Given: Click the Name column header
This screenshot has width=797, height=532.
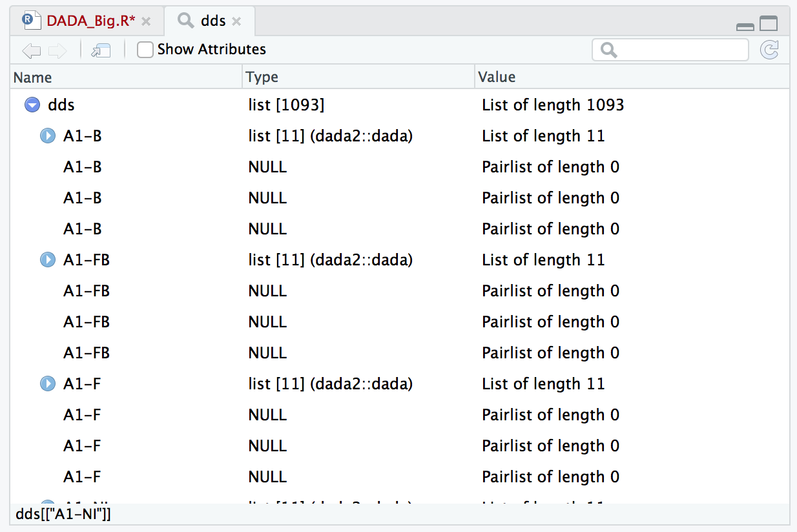Looking at the screenshot, I should click(x=32, y=77).
